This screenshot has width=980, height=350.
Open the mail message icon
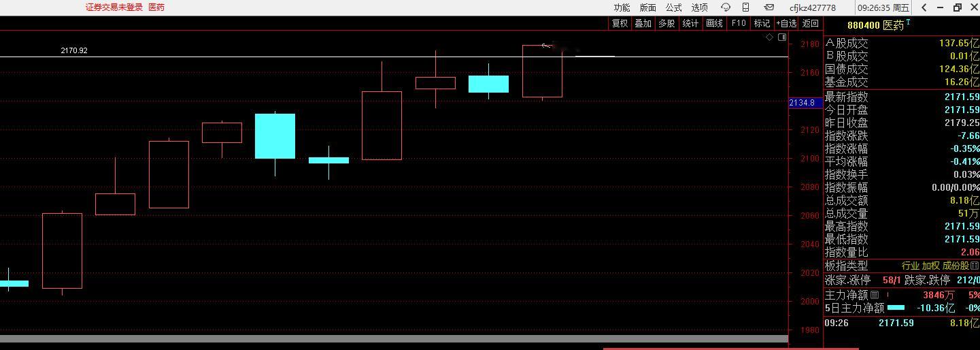tap(768, 7)
